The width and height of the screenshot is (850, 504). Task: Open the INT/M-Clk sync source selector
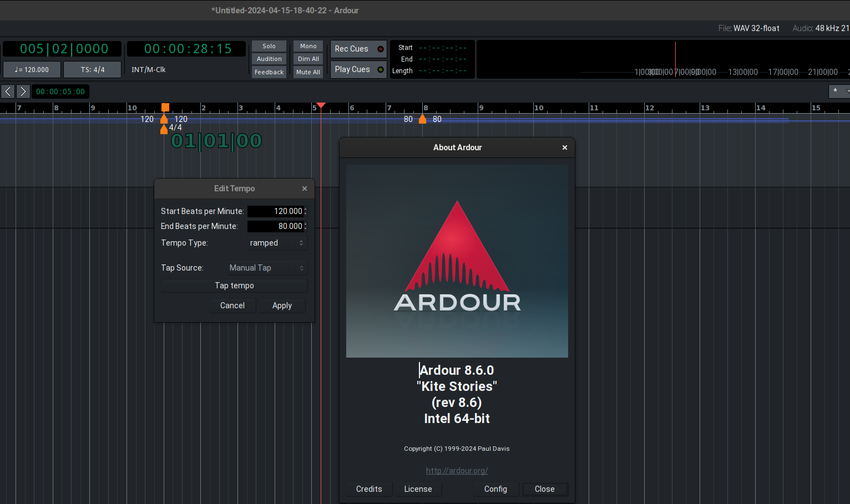coord(149,70)
